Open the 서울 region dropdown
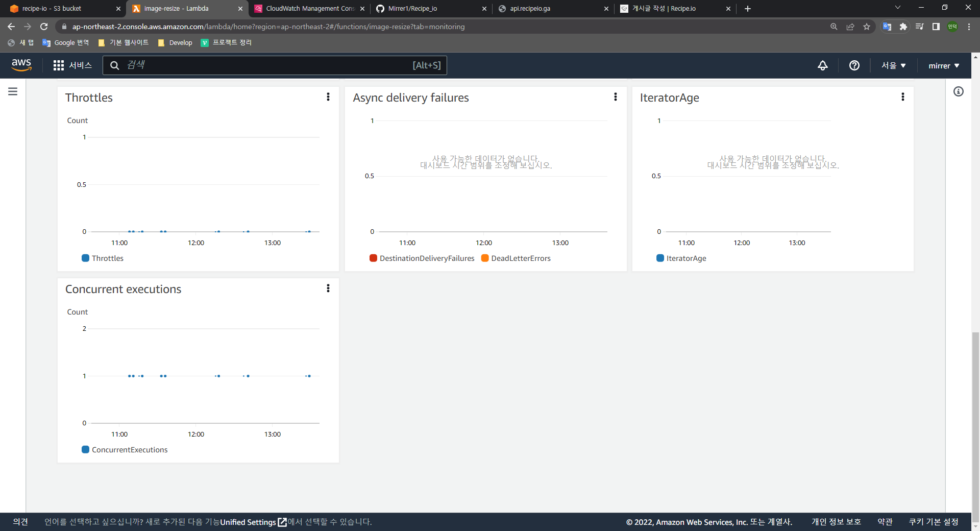 point(893,65)
